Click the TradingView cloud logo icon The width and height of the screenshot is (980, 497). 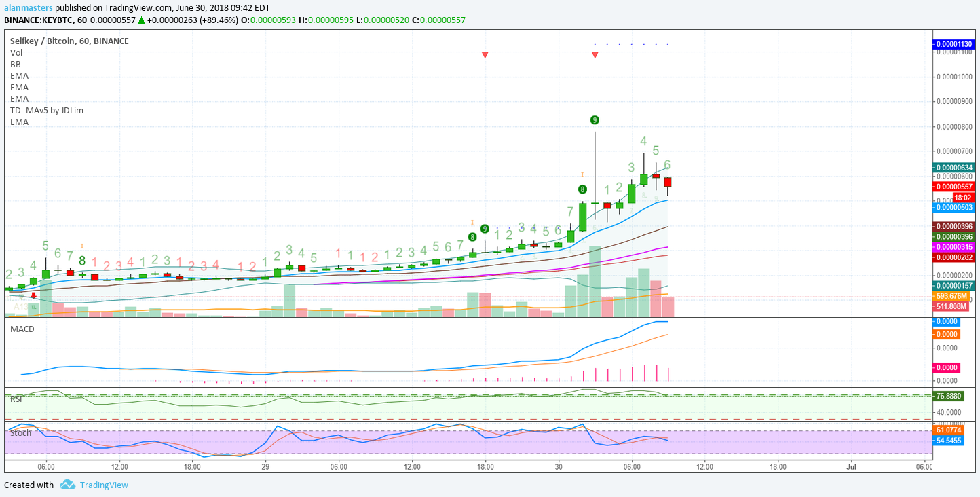point(67,485)
